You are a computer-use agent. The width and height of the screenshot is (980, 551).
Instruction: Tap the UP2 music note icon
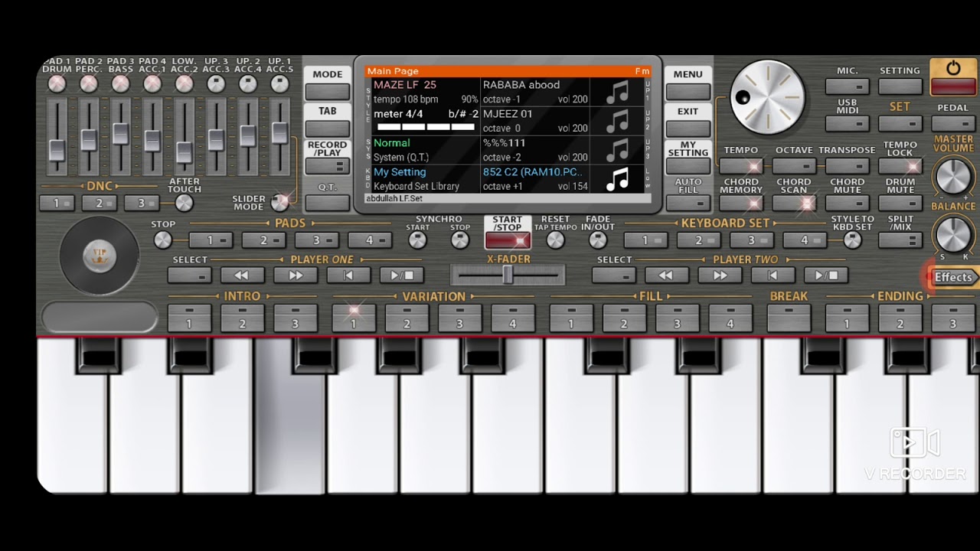click(x=617, y=121)
